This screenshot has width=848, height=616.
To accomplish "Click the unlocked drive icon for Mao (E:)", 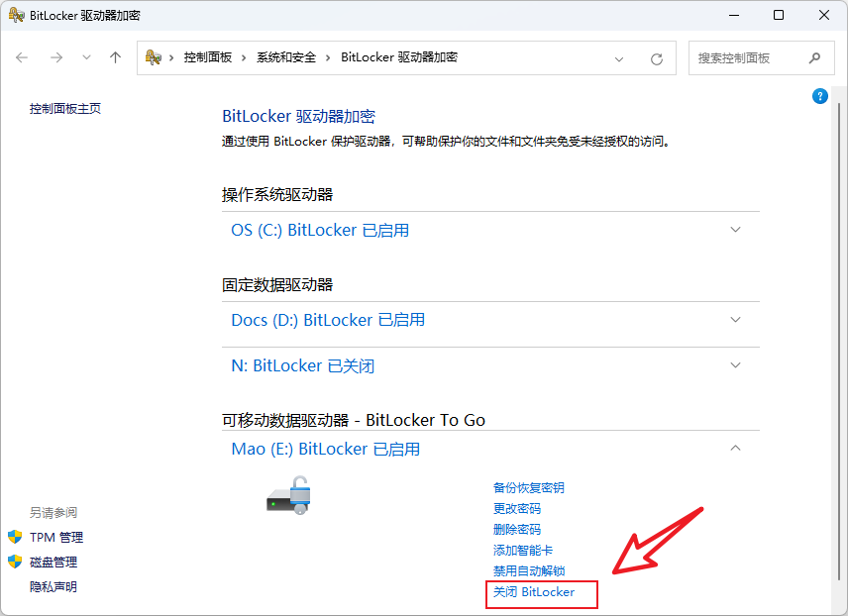I will coord(289,494).
